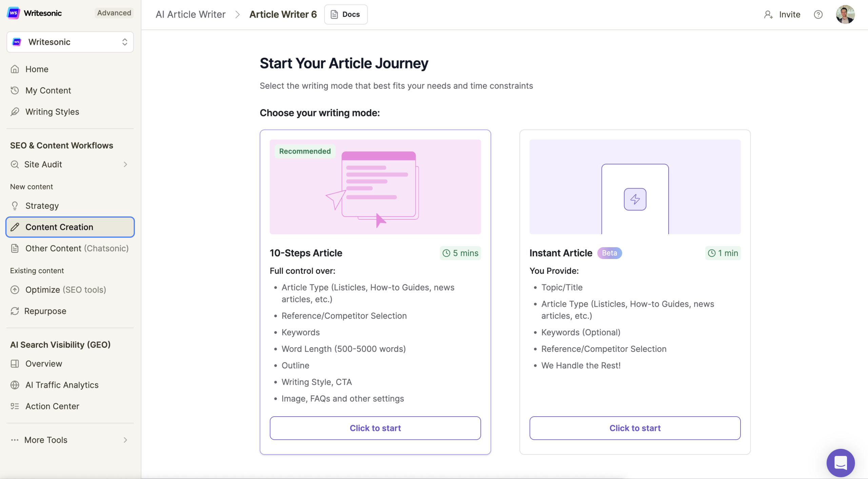This screenshot has width=868, height=479.
Task: Expand the Writesonic workspace switcher
Action: pos(125,42)
